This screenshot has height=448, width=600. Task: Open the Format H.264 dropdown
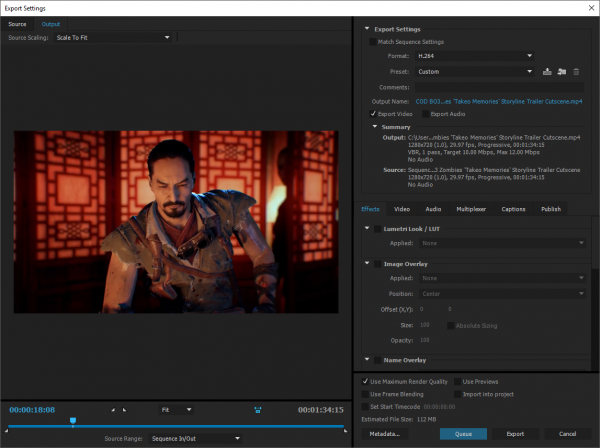point(474,56)
